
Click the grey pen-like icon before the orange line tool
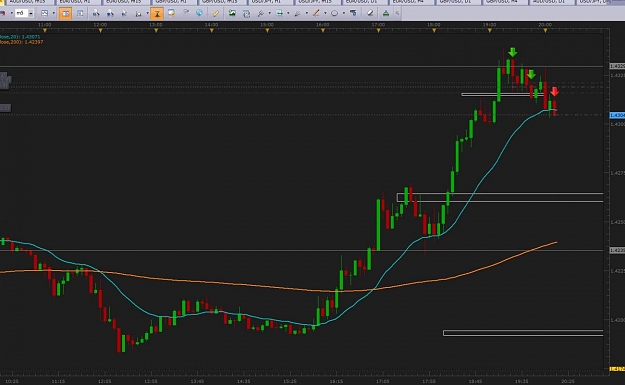click(297, 13)
